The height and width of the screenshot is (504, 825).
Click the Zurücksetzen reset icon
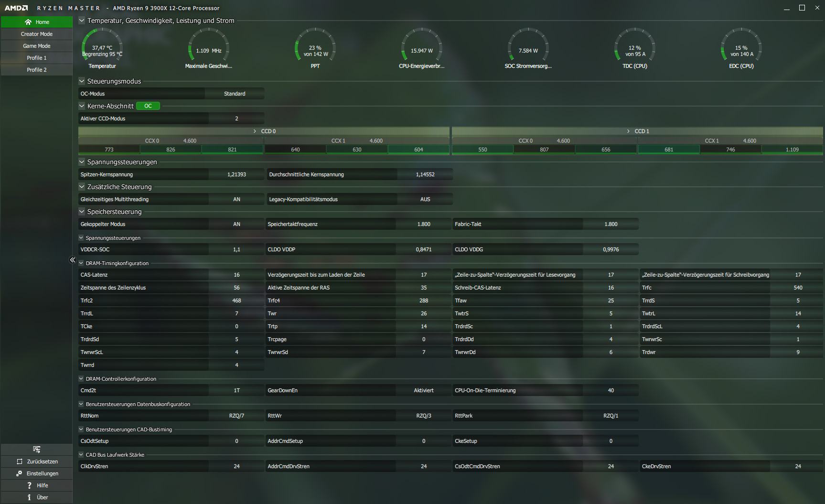click(x=20, y=461)
